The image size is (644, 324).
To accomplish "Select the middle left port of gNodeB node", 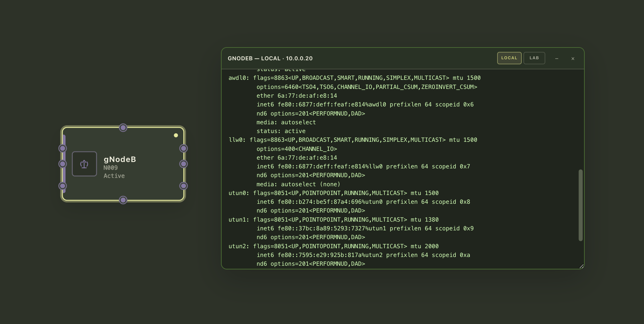I will click(x=63, y=164).
